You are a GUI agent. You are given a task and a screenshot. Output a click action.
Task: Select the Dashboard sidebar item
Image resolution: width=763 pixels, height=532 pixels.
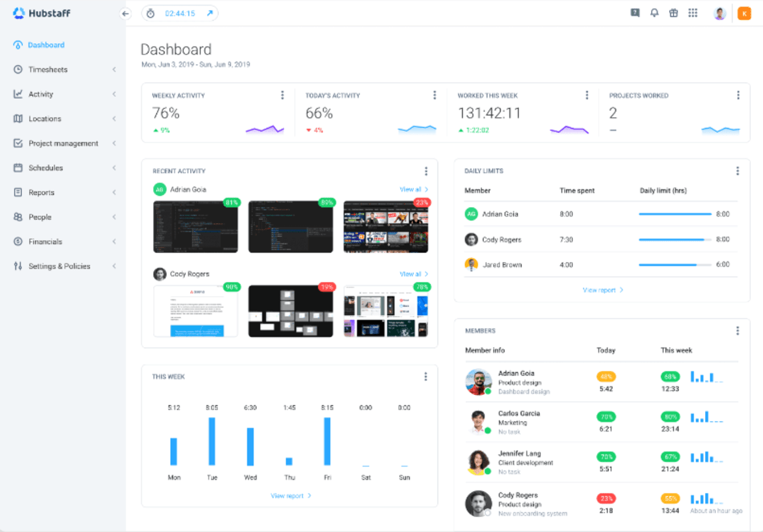tap(47, 45)
